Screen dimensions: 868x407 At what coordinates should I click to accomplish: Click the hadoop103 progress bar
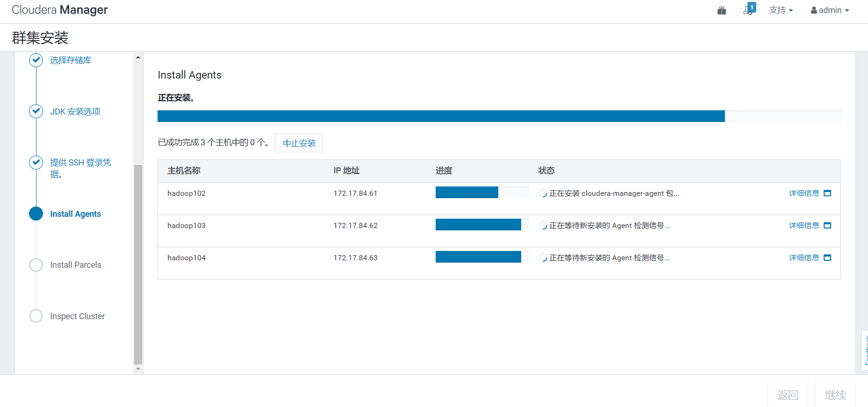482,225
